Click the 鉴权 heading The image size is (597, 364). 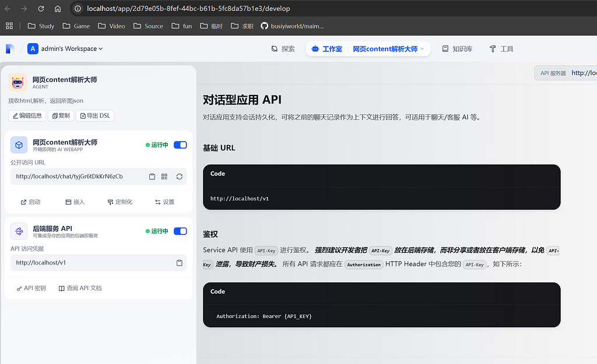(210, 234)
